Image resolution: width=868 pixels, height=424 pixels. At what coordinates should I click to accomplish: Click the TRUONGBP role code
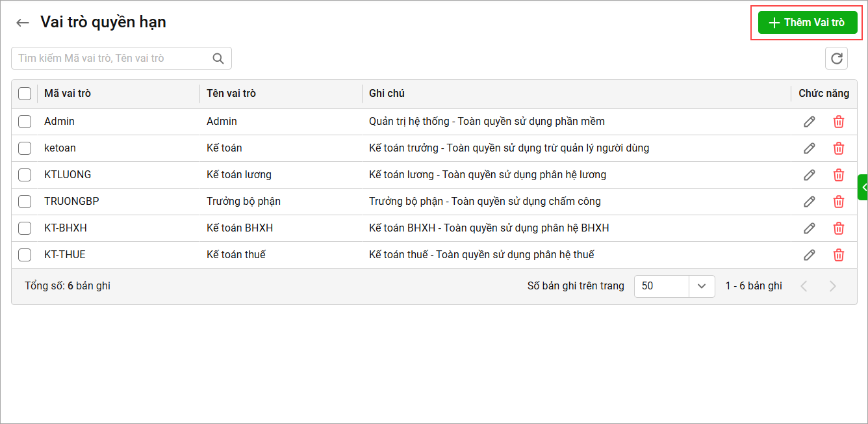[x=71, y=202]
